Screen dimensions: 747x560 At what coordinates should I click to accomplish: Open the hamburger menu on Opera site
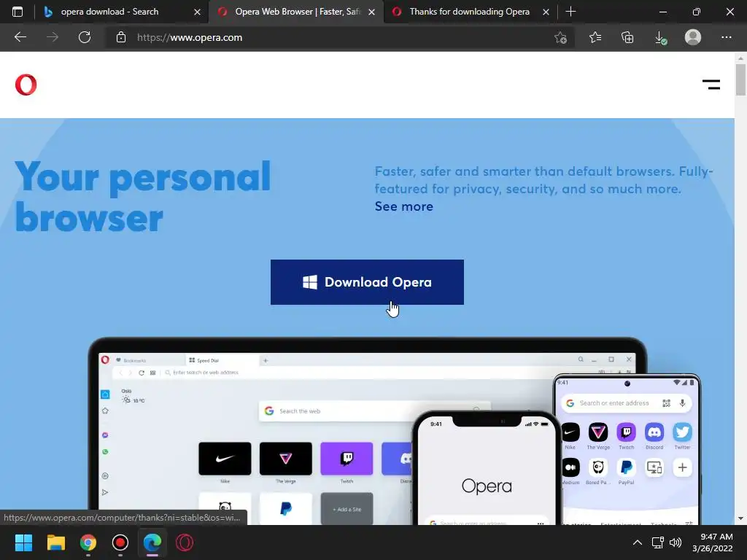[711, 85]
